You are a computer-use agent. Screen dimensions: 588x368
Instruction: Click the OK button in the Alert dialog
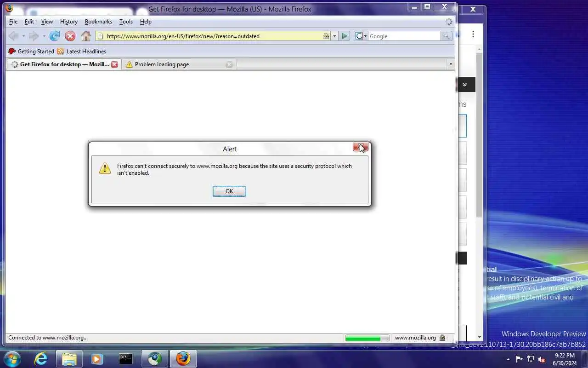229,191
